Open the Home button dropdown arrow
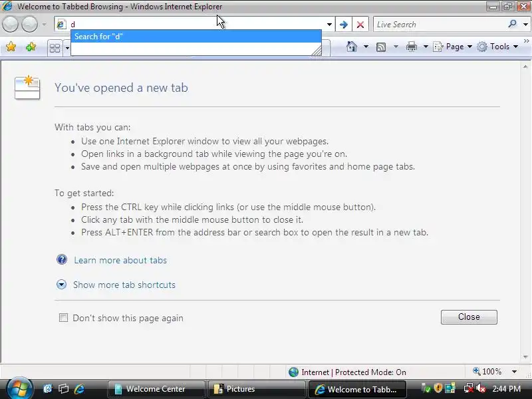 pos(366,47)
